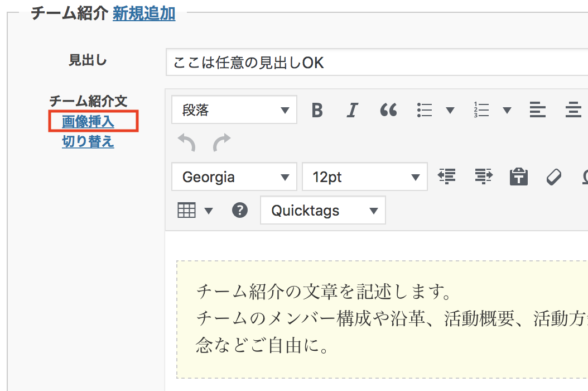Redo the last edit
The width and height of the screenshot is (588, 391).
pos(221,143)
